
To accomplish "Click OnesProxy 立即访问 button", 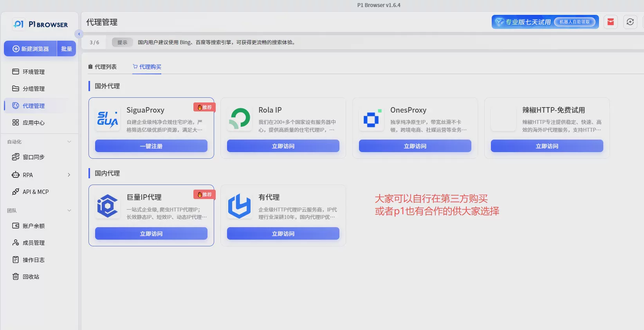I will point(415,146).
